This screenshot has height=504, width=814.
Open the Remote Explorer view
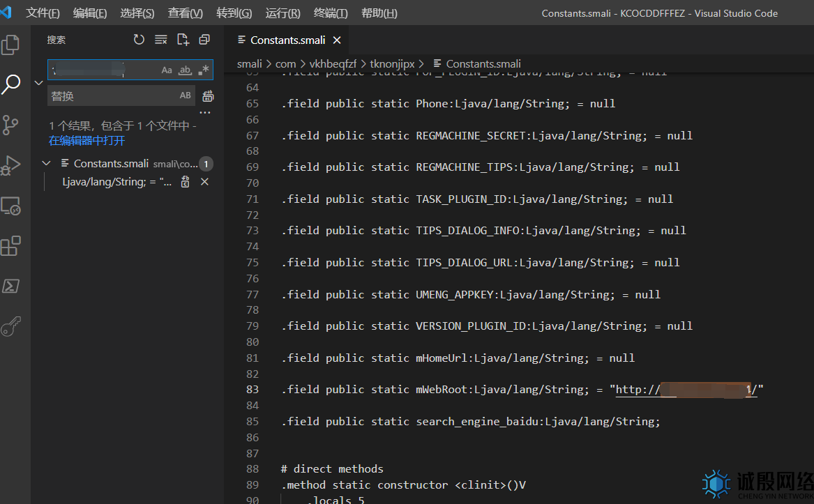[11, 206]
